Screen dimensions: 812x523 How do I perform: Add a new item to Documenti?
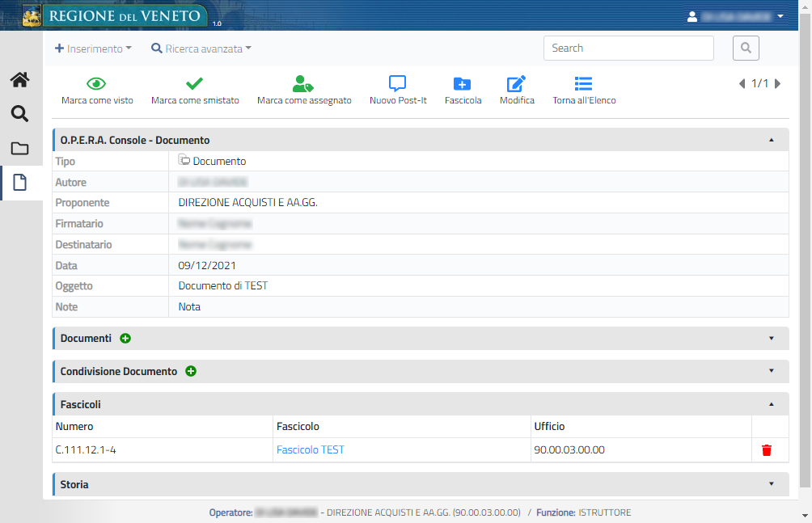(125, 338)
